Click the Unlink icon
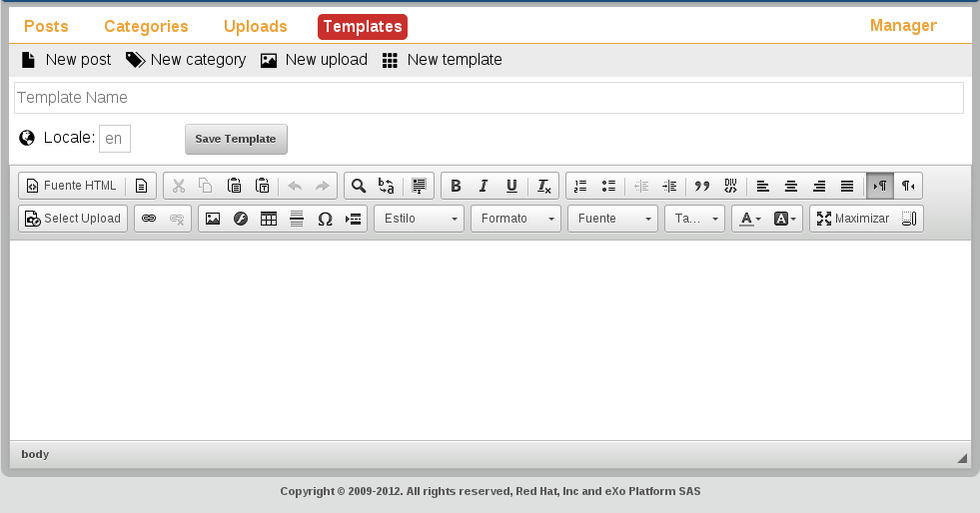 coord(177,219)
